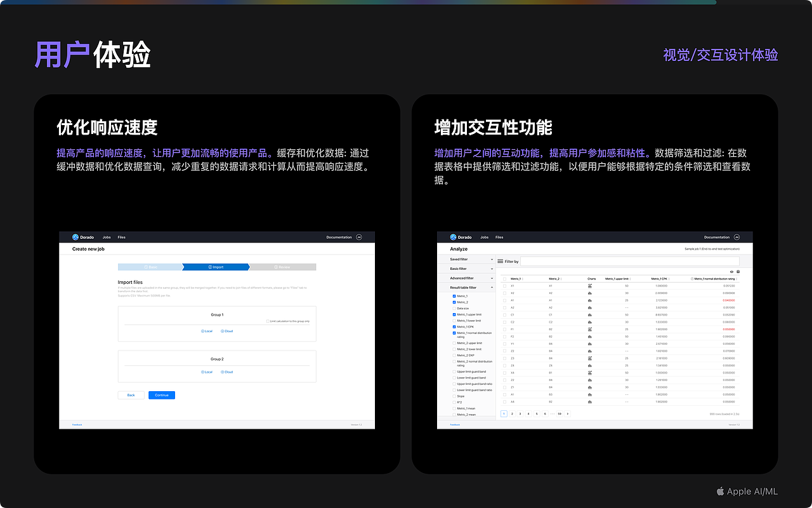This screenshot has width=812, height=508.
Task: Open Jobs menu in Create new job screen
Action: [x=107, y=237]
